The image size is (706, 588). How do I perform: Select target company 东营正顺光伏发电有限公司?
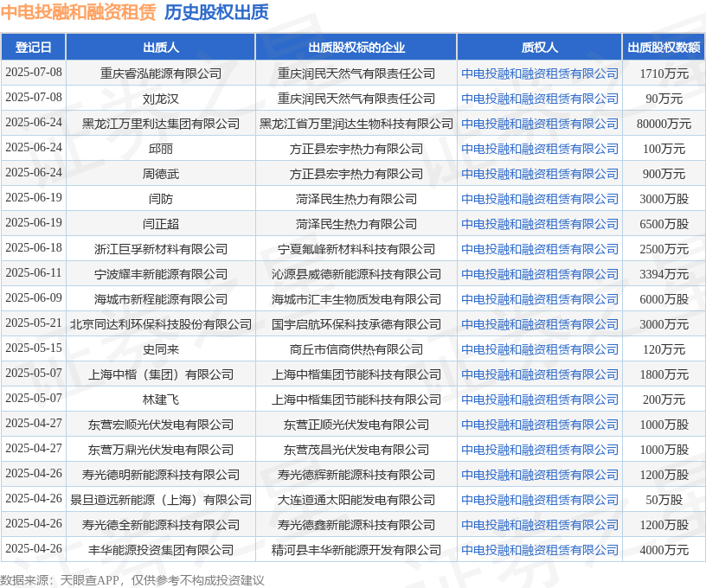click(x=356, y=425)
